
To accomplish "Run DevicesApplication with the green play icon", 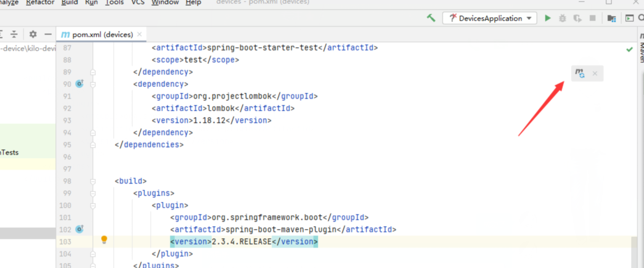I will point(547,18).
